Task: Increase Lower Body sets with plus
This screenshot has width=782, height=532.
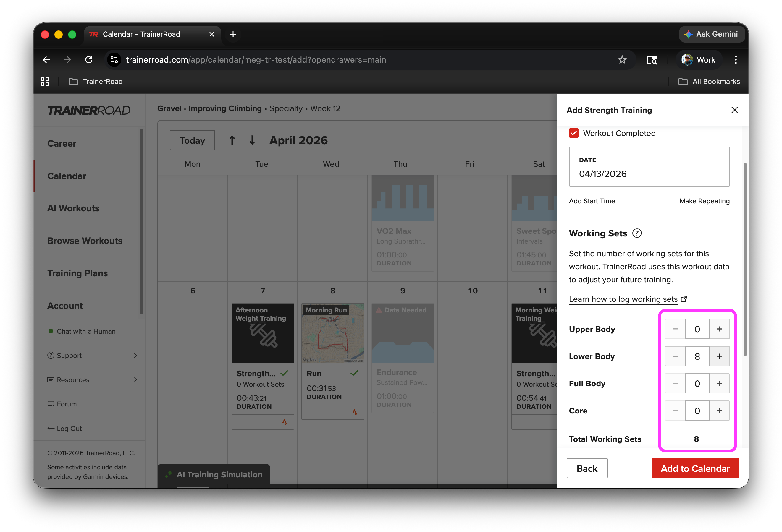Action: pos(719,356)
